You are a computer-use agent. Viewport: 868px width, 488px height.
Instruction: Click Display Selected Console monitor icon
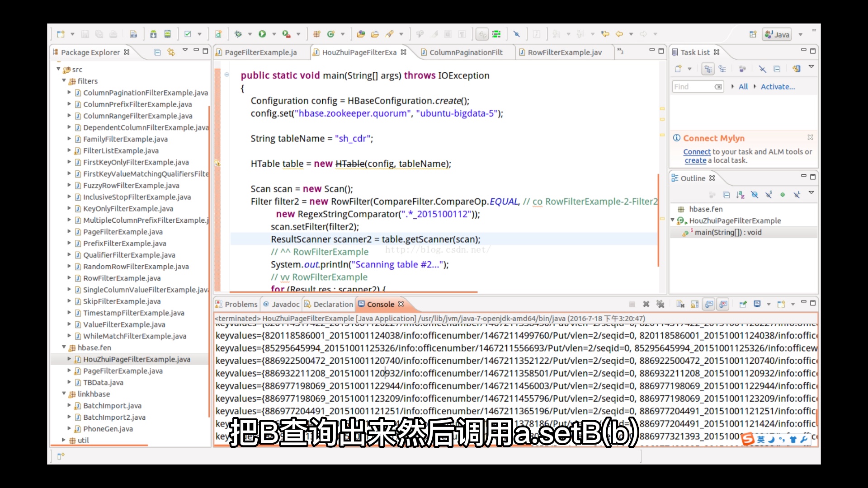pos(757,304)
